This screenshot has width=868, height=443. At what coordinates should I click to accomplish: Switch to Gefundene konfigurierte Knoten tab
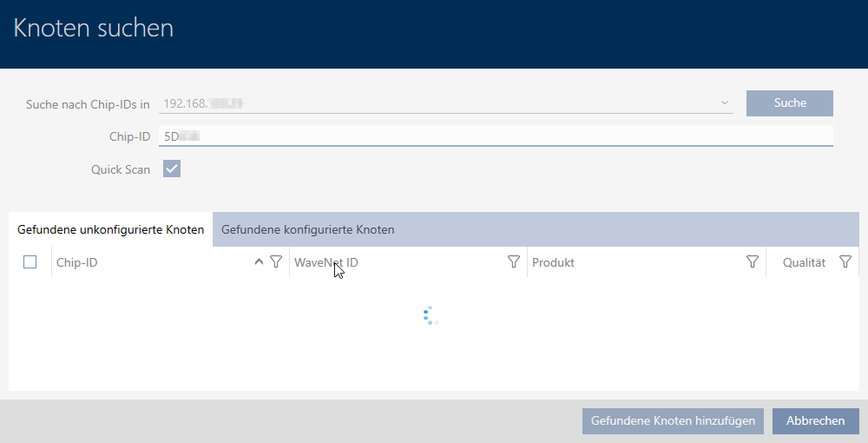(x=308, y=230)
